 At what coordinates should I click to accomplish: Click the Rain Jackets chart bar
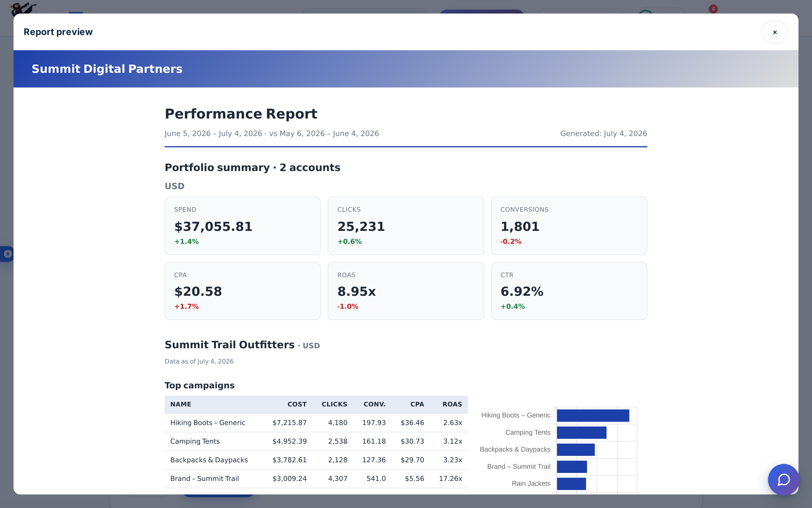[572, 484]
